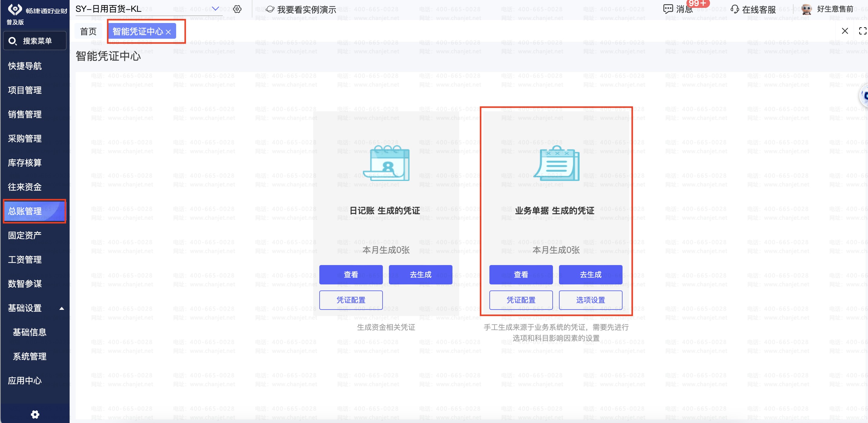The height and width of the screenshot is (423, 868).
Task: Click 凭证配置 under 业务单据 card
Action: [521, 300]
